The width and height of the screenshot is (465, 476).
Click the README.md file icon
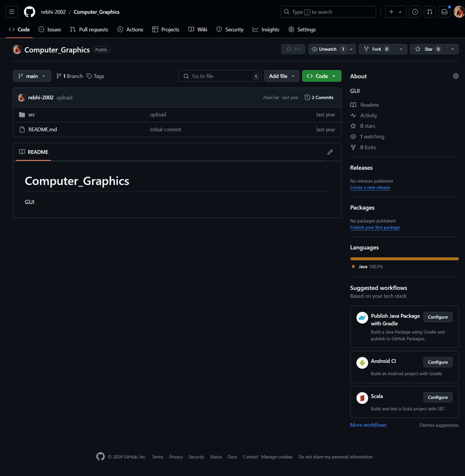[x=22, y=130]
